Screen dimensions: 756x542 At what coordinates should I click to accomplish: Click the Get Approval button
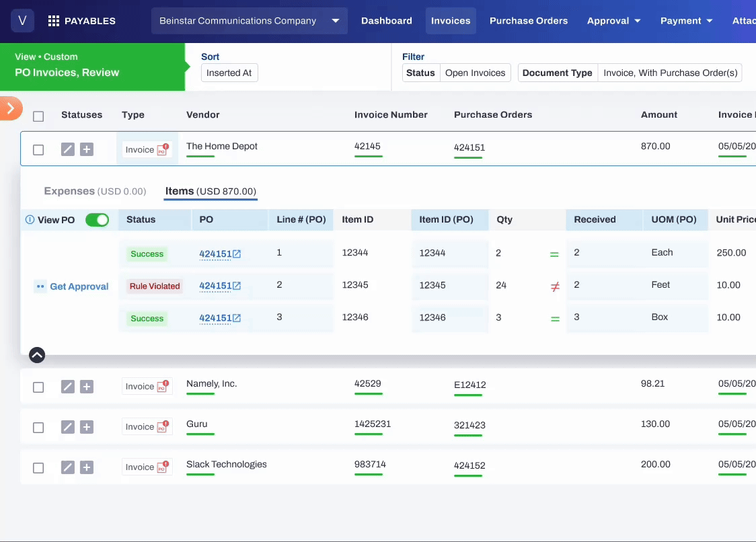tap(71, 286)
